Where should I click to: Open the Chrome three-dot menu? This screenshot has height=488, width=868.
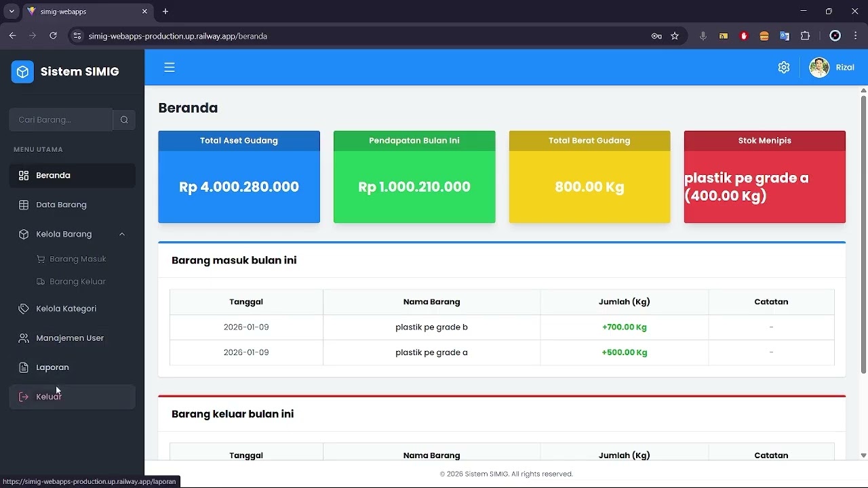[x=856, y=36]
